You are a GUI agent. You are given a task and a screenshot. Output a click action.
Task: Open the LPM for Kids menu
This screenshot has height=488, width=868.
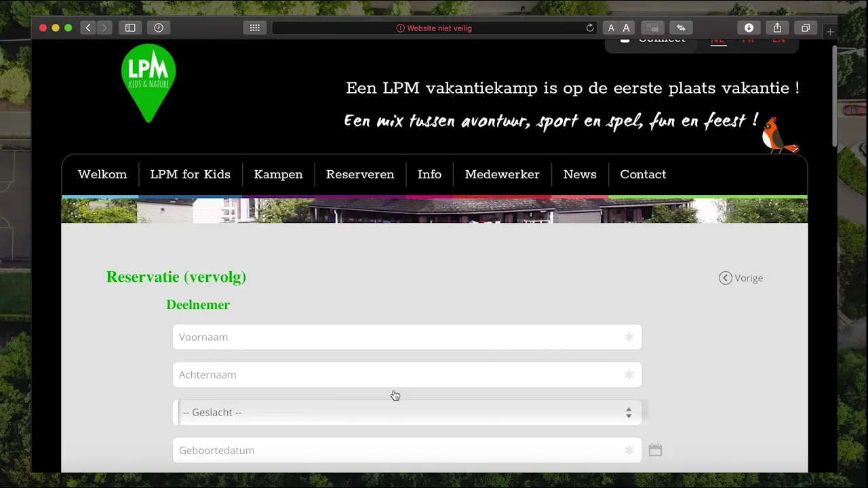pyautogui.click(x=191, y=174)
